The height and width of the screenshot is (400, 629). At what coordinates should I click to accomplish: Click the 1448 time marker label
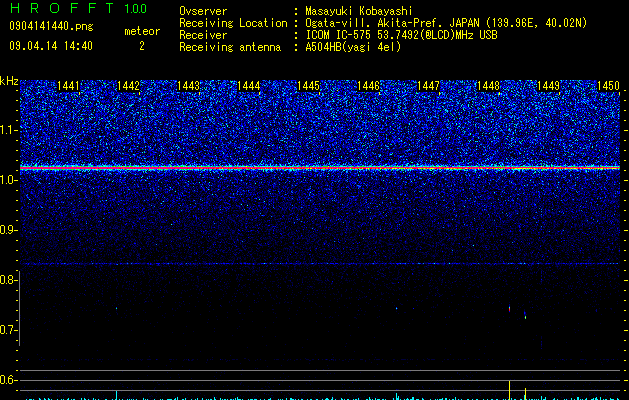pyautogui.click(x=489, y=86)
